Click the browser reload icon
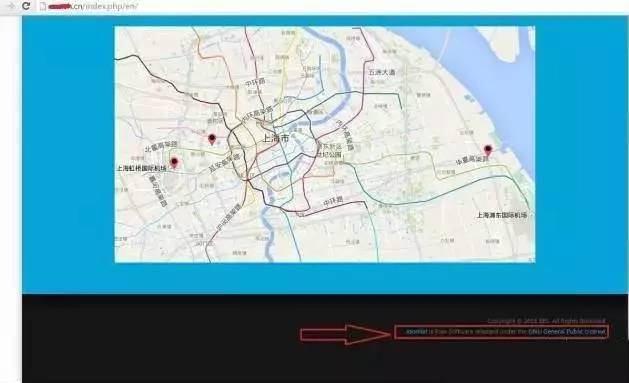The image size is (629, 383). click(x=26, y=6)
